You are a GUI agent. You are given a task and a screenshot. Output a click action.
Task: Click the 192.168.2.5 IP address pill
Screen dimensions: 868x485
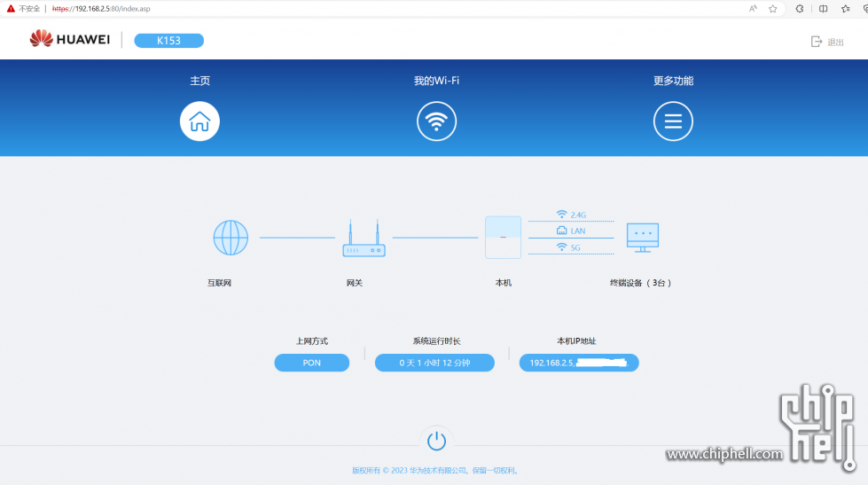pyautogui.click(x=579, y=363)
